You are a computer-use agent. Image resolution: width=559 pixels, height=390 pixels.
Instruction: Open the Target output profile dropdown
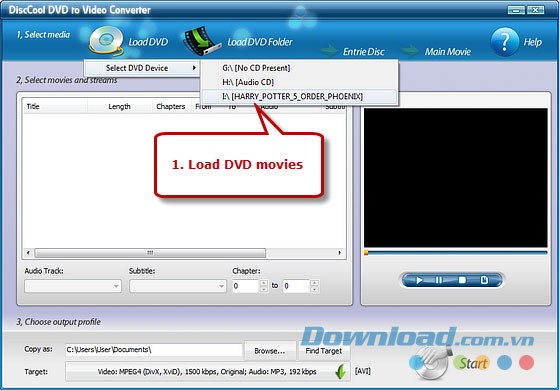tap(207, 372)
